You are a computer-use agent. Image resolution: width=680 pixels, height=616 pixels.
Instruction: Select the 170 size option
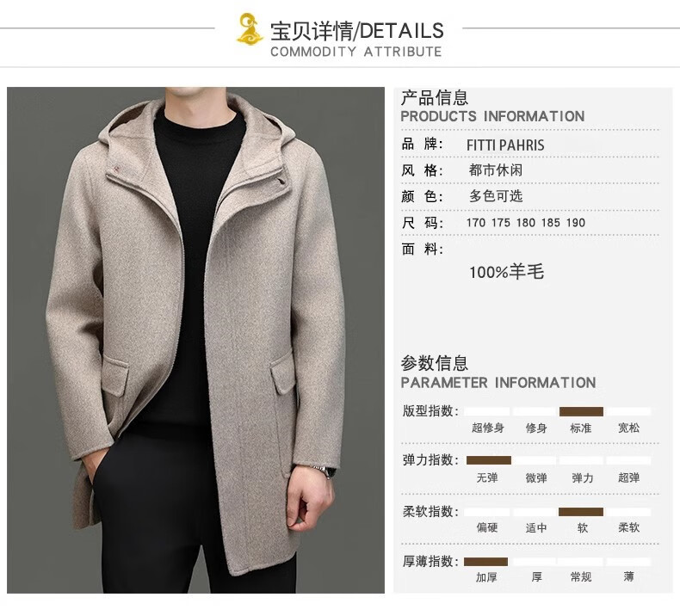pyautogui.click(x=476, y=223)
